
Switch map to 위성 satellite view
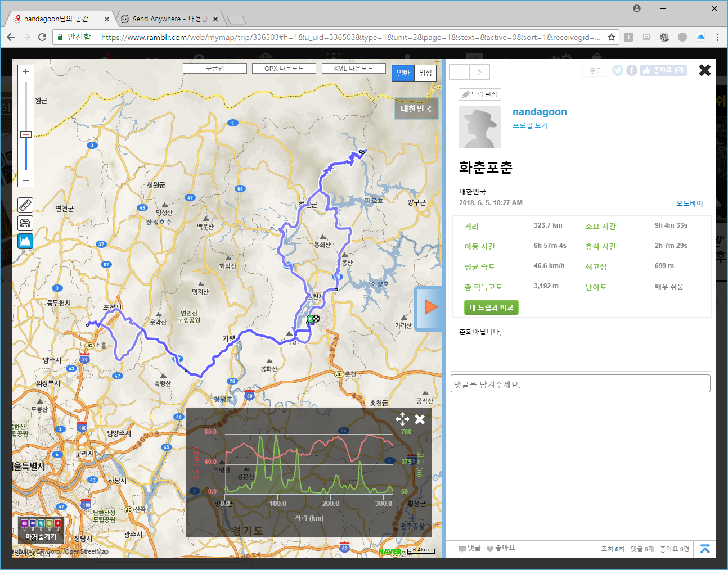(x=425, y=73)
